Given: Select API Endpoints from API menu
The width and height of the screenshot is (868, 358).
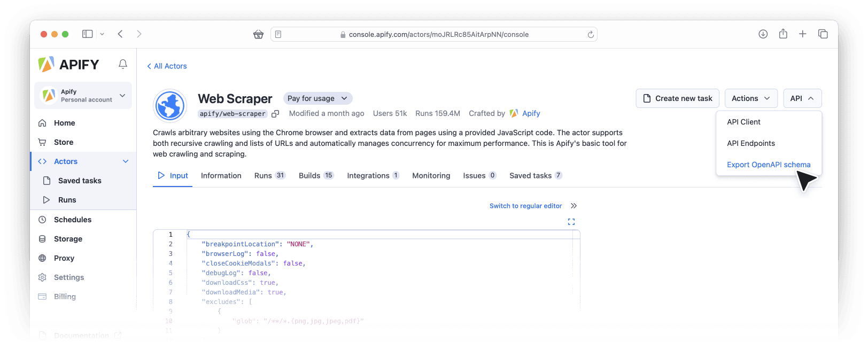Looking at the screenshot, I should (x=769, y=143).
